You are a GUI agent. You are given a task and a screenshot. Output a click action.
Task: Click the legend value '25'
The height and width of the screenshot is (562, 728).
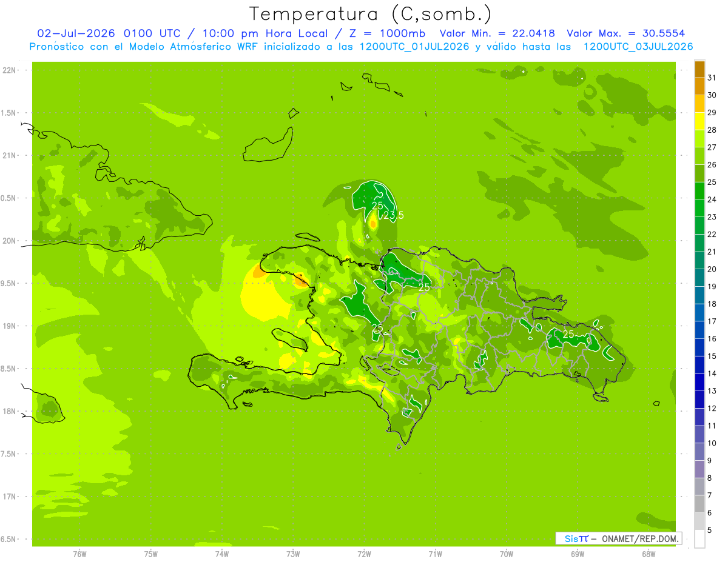[x=712, y=182]
